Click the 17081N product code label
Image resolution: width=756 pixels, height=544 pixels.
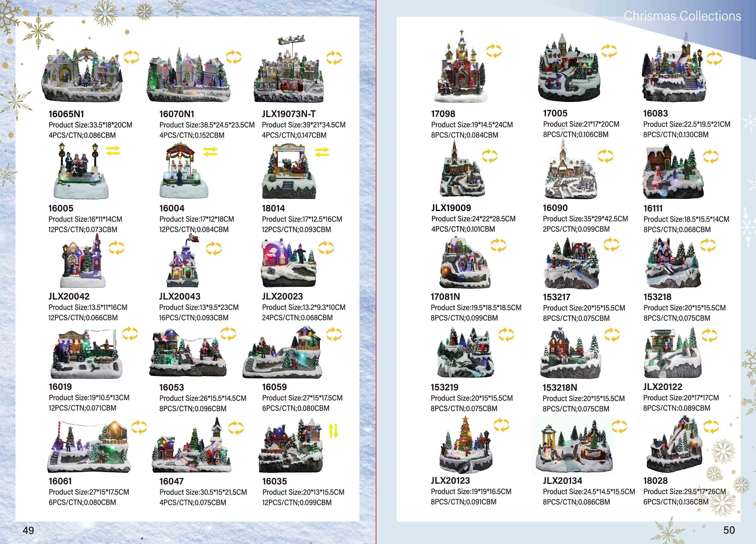click(445, 296)
